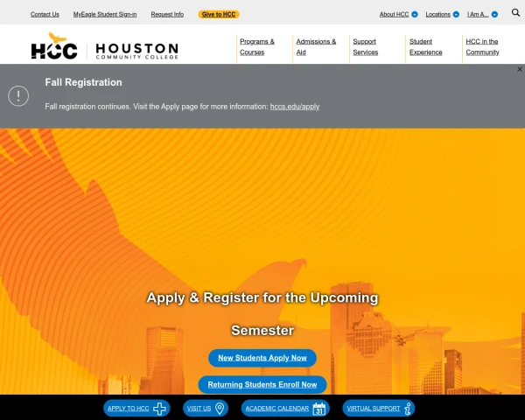525x420 pixels.
Task: Click the plus icon on Apply to HCC
Action: click(x=159, y=409)
